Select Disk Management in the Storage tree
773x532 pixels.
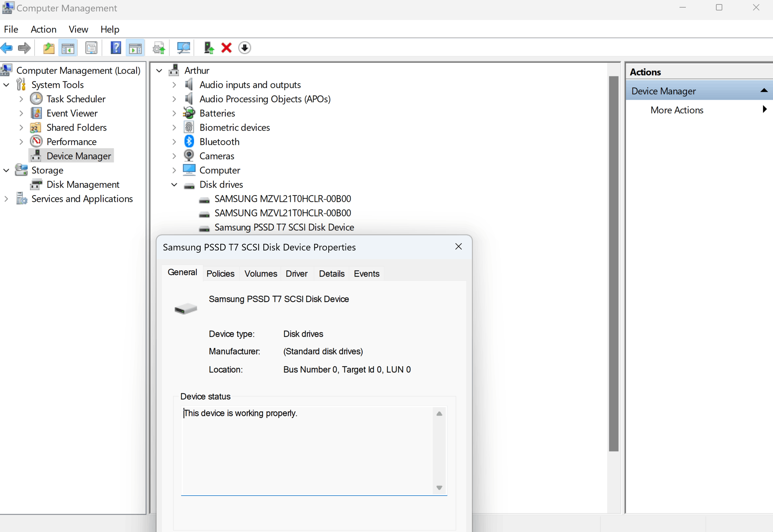(83, 184)
